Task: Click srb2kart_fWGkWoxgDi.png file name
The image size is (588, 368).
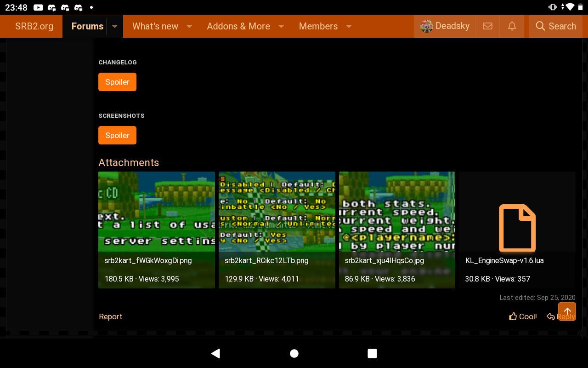Action: pos(148,260)
